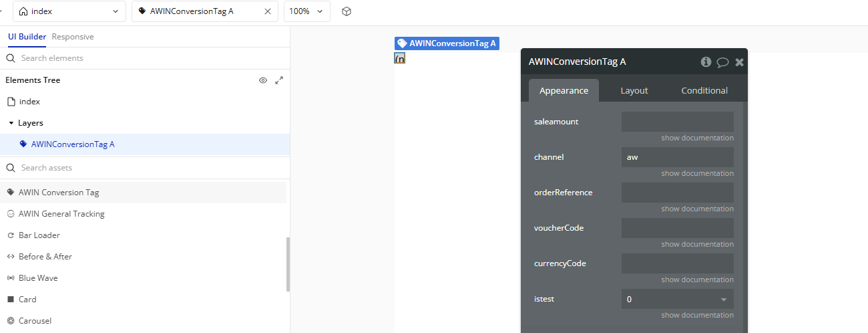Expand the Elements Tree panel with arrows icon
The width and height of the screenshot is (868, 333).
pos(279,80)
